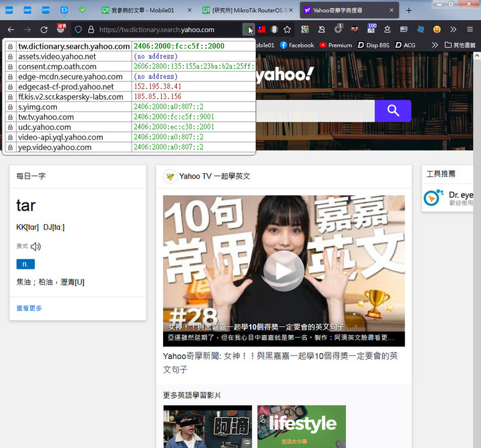481x448 pixels.
Task: Click the tw.tv.yahoo.com row
Action: point(130,117)
